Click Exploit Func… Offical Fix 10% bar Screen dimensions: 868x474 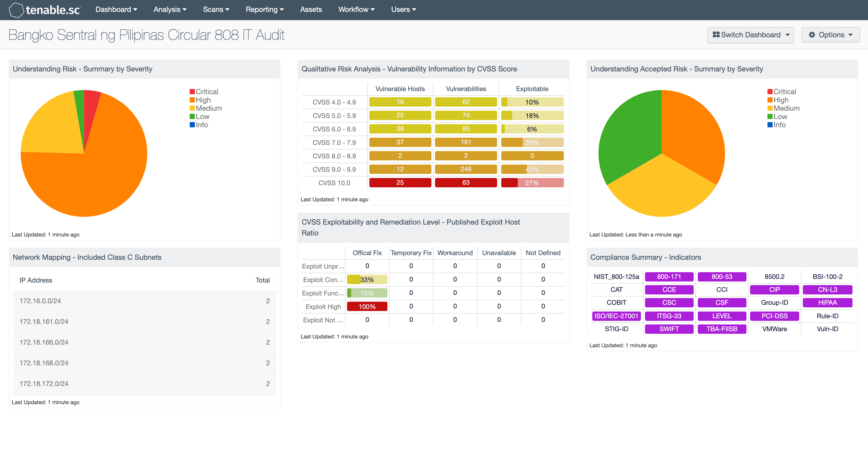pyautogui.click(x=367, y=293)
